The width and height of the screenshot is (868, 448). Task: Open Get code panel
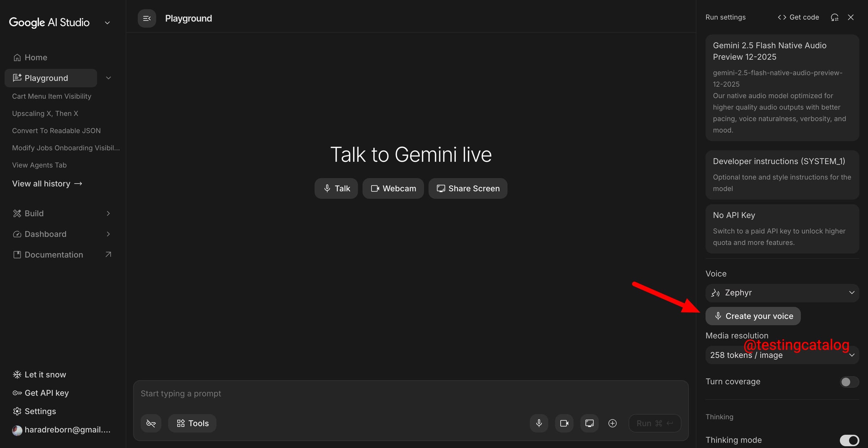[798, 17]
